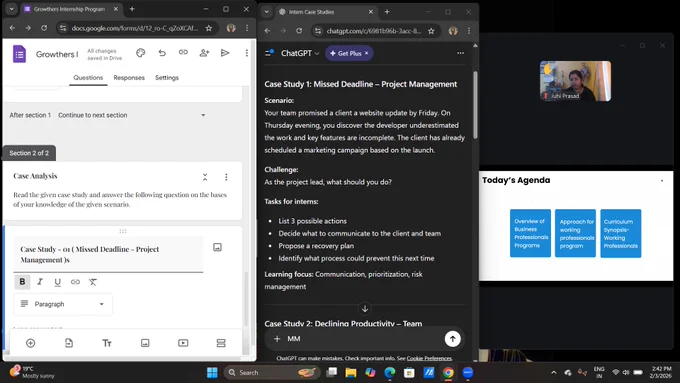Switch to the Questions tab
This screenshot has width=680, height=383.
[x=88, y=78]
